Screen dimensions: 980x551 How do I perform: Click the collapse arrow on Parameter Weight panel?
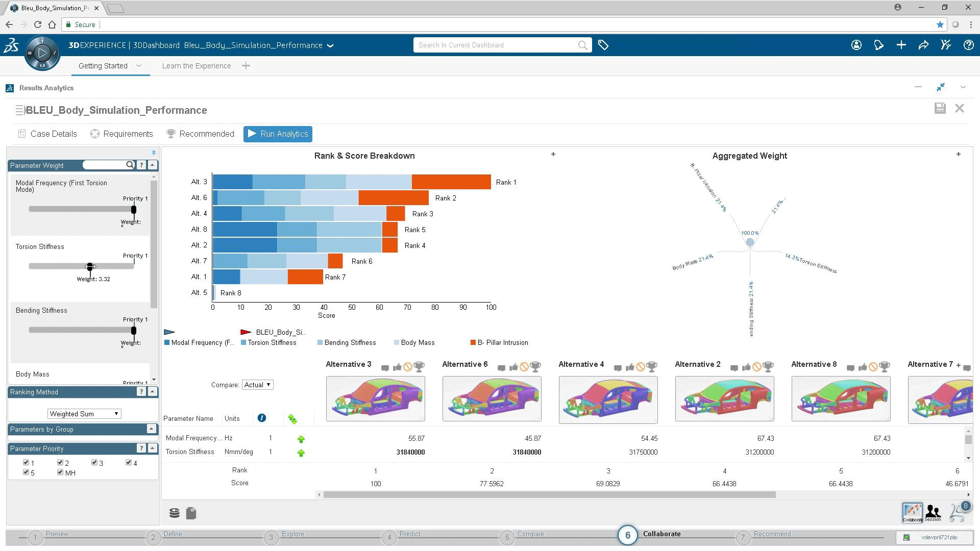152,165
